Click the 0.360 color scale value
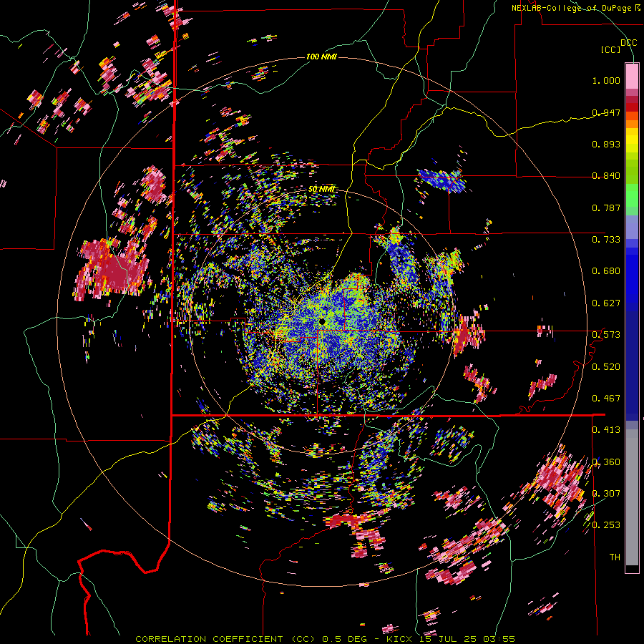 point(606,462)
